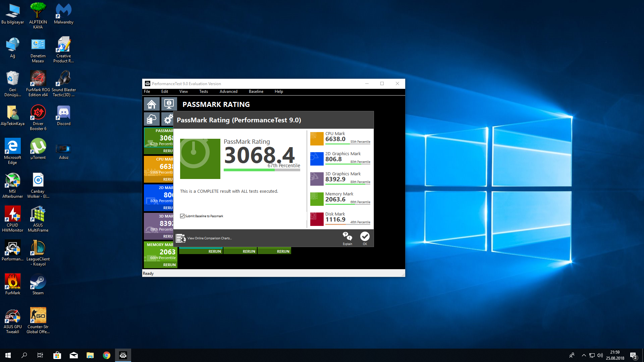Click the volume speaker tray icon
The image size is (644, 362).
point(600,355)
